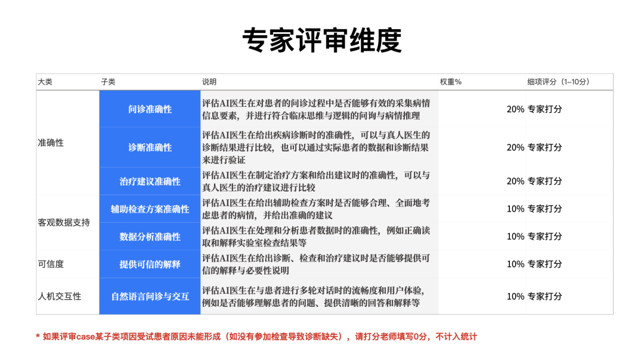This screenshot has width=644, height=363.
Task: Select the 辅助检查方案准确性 subcategory cell
Action: coord(150,209)
